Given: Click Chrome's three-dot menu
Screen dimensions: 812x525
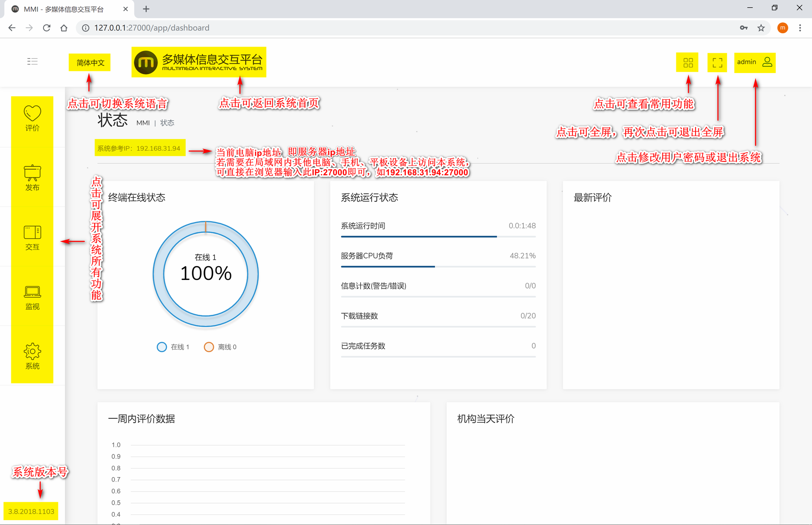Looking at the screenshot, I should [800, 28].
